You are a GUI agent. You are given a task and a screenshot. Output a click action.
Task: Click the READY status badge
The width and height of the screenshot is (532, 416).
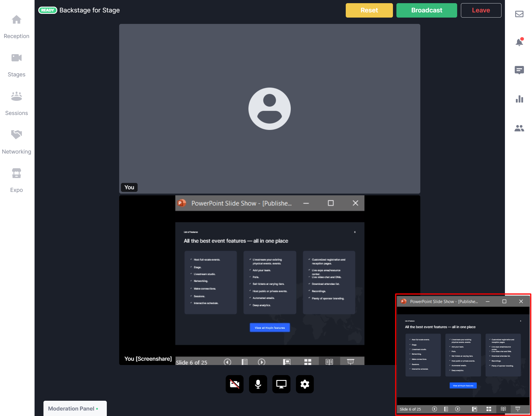(x=48, y=10)
